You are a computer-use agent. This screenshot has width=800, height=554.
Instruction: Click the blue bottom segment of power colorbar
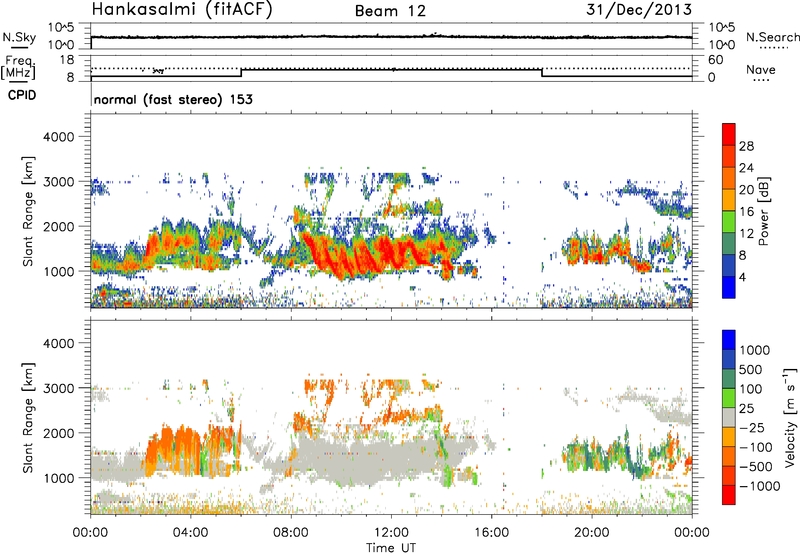729,287
